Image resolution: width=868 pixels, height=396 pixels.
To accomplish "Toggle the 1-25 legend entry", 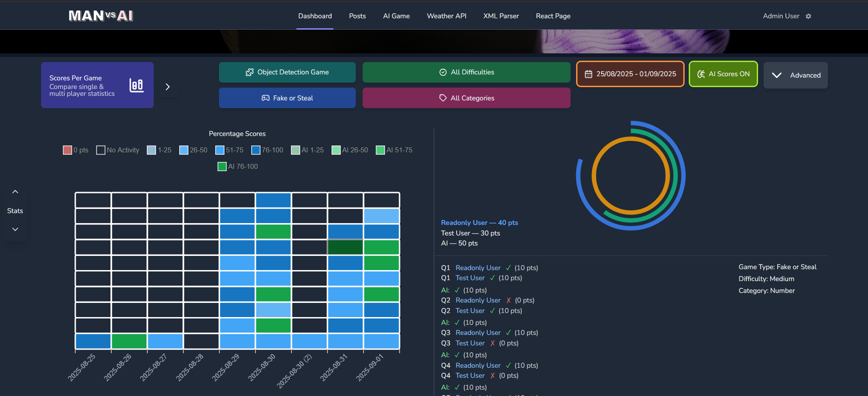I will (159, 150).
